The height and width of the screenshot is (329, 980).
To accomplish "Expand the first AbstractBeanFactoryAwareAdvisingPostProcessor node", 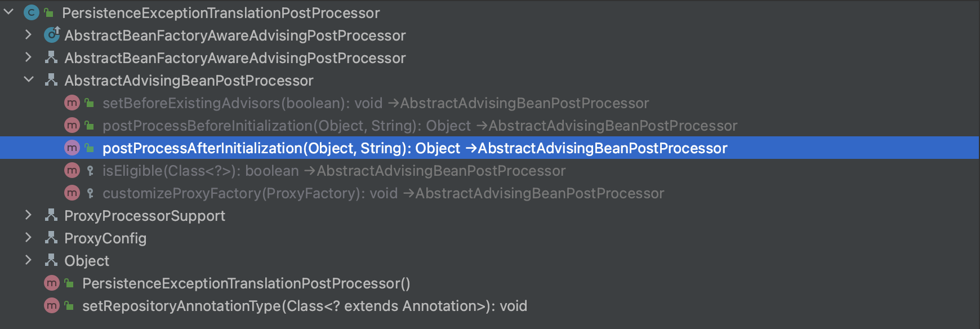I will 29,35.
